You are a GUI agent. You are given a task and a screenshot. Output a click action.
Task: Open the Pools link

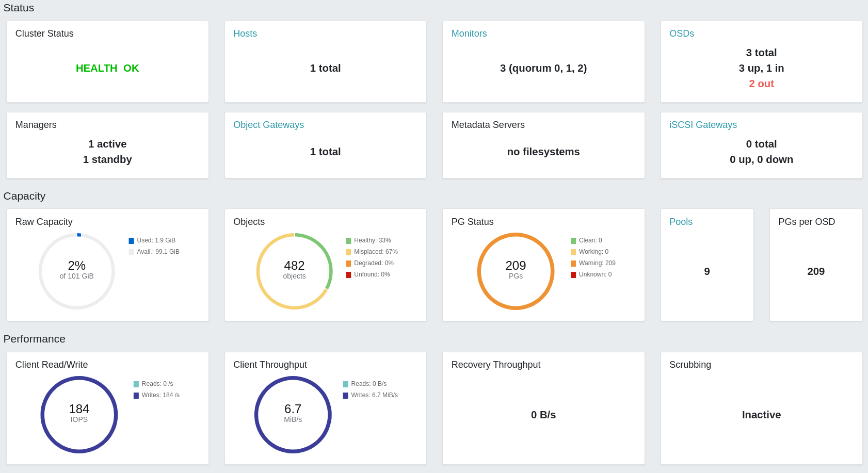point(681,222)
